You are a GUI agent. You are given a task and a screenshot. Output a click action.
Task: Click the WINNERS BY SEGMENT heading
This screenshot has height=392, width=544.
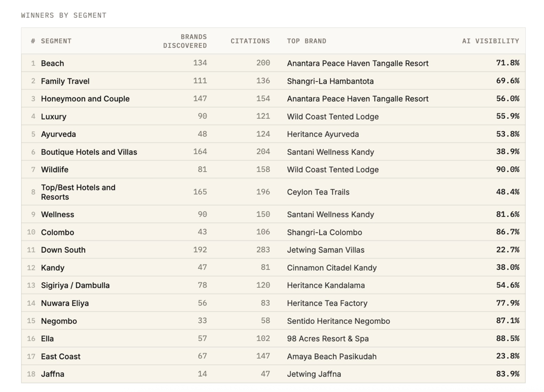tap(64, 16)
